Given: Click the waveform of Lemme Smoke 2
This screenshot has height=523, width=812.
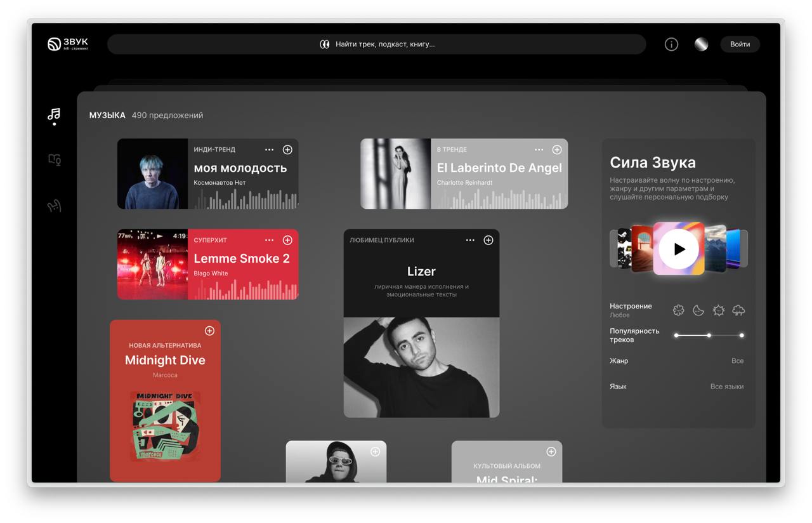Looking at the screenshot, I should click(x=246, y=290).
